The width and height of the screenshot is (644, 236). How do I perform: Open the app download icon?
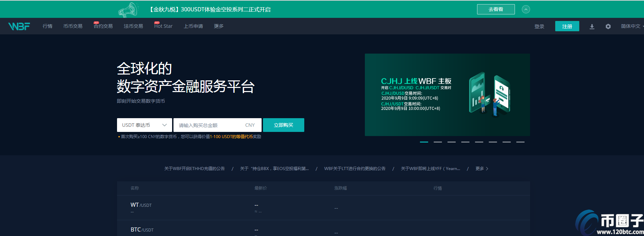(592, 26)
